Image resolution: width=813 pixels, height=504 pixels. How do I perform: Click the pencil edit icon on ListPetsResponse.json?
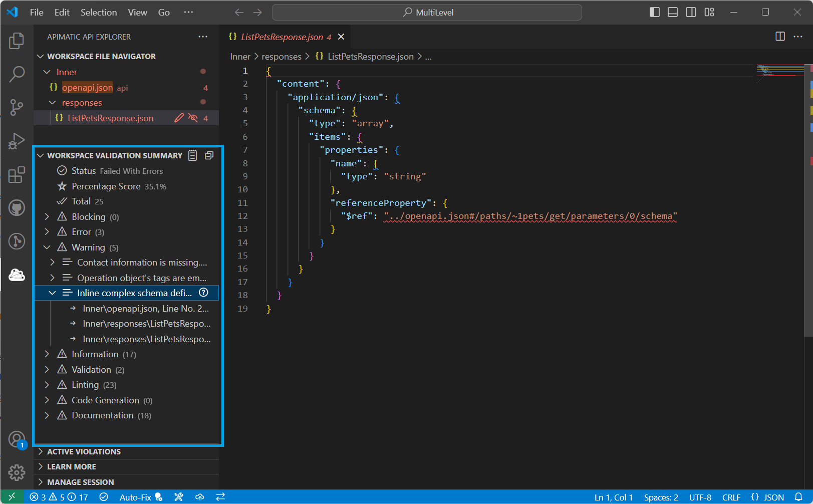(179, 118)
